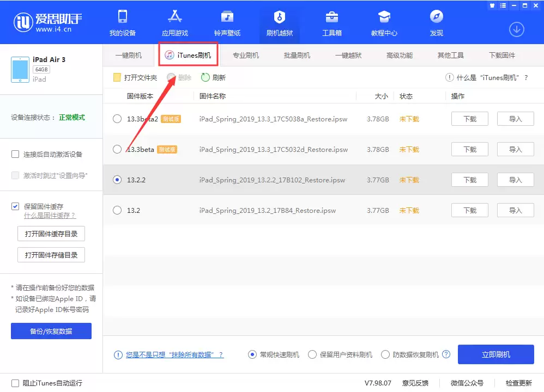The height and width of the screenshot is (392, 544).
Task: Click 打开文件夹 folder icon
Action: (117, 77)
